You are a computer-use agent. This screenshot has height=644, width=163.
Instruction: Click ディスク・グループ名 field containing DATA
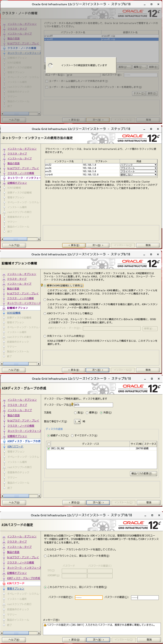click(x=93, y=405)
